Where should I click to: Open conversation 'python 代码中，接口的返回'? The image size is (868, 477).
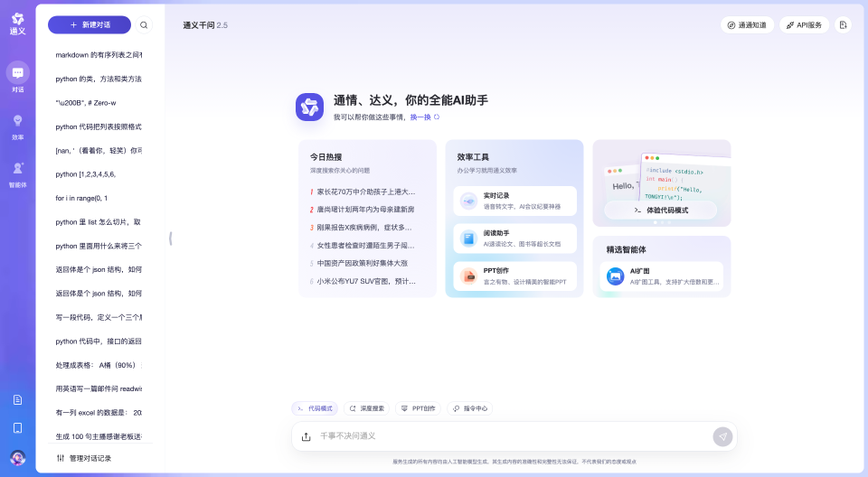[99, 341]
